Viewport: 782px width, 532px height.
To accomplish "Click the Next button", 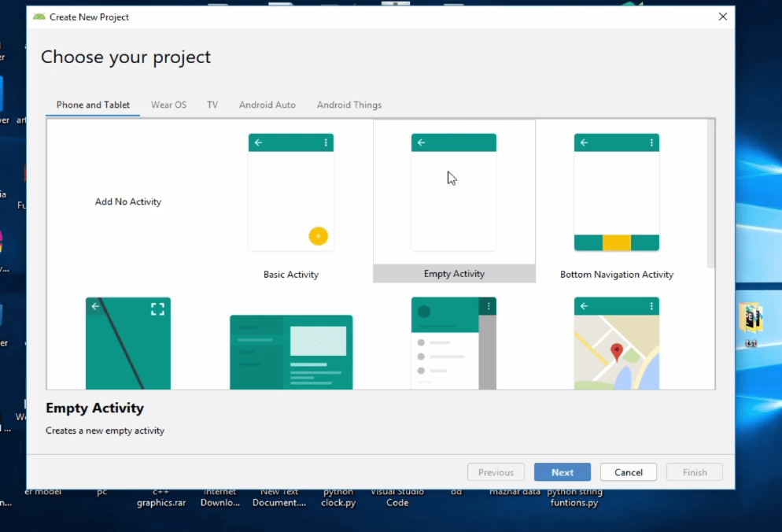I will (562, 472).
